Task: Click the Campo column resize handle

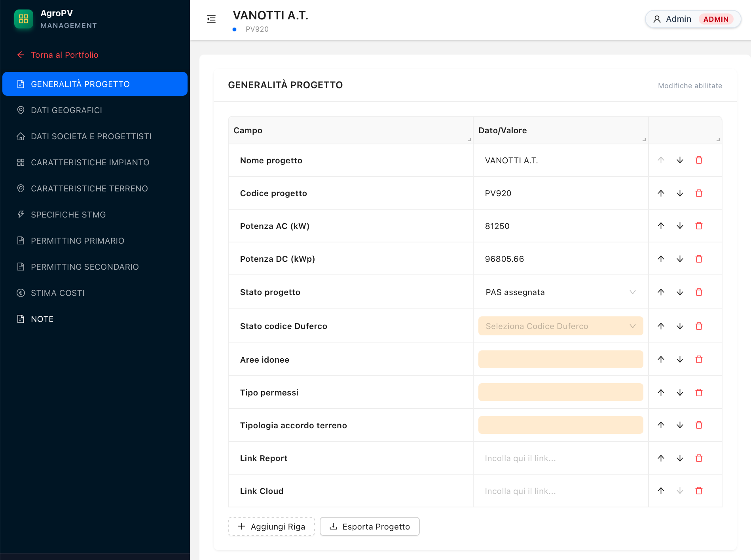Action: tap(469, 140)
